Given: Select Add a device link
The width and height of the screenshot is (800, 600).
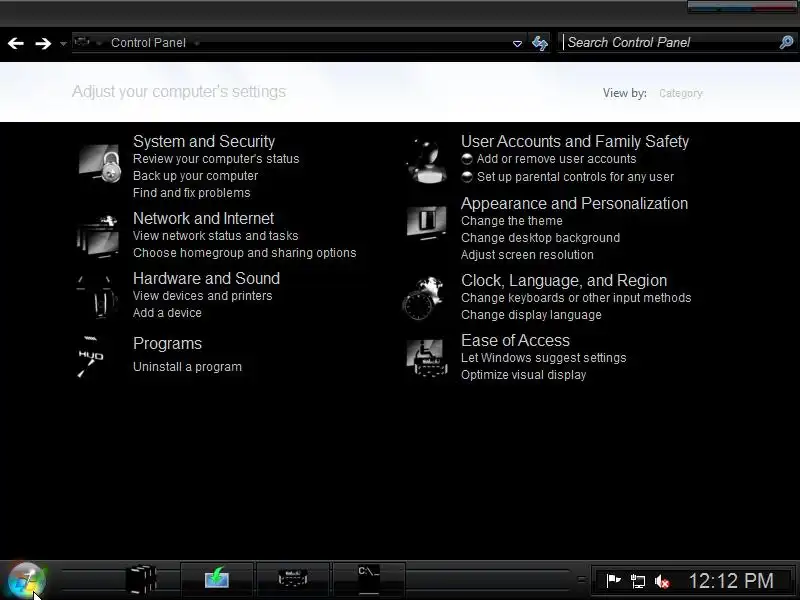Looking at the screenshot, I should [x=167, y=313].
